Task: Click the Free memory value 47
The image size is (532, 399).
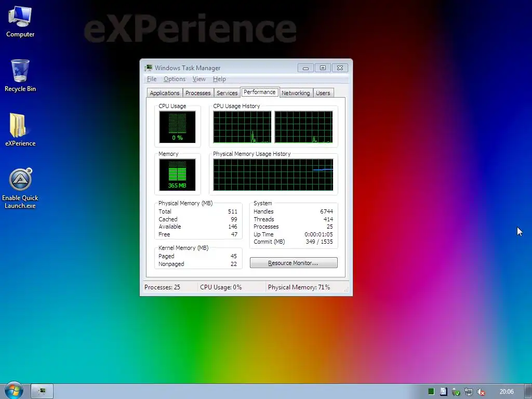Action: [234, 234]
